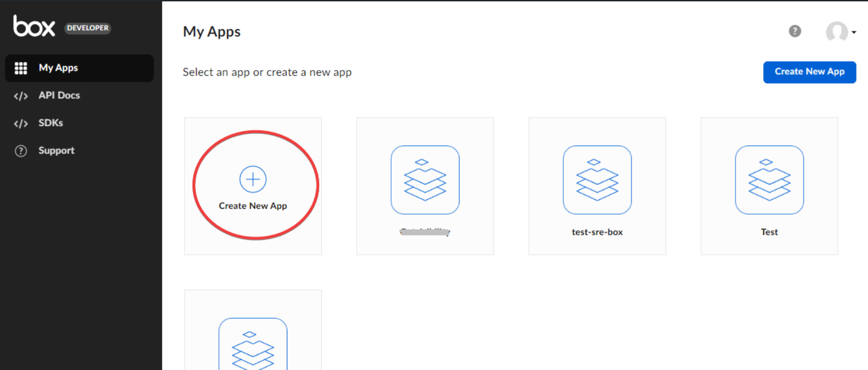Click the test-sre-box app name label
This screenshot has height=370, width=868.
coord(597,232)
